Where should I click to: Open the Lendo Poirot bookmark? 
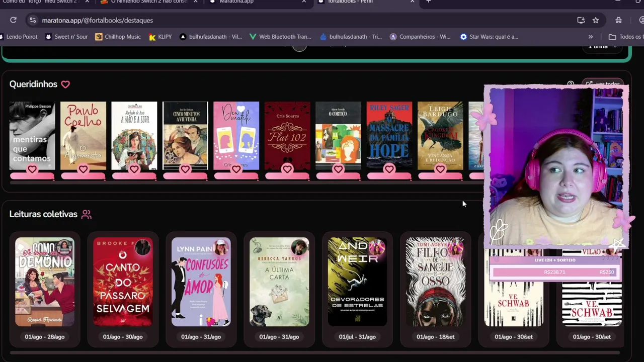(19, 37)
